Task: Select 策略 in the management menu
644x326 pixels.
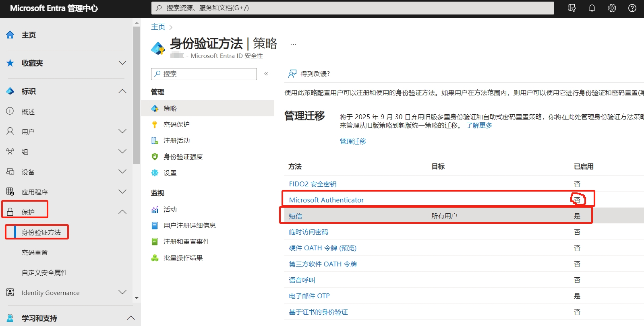Action: tap(207, 108)
